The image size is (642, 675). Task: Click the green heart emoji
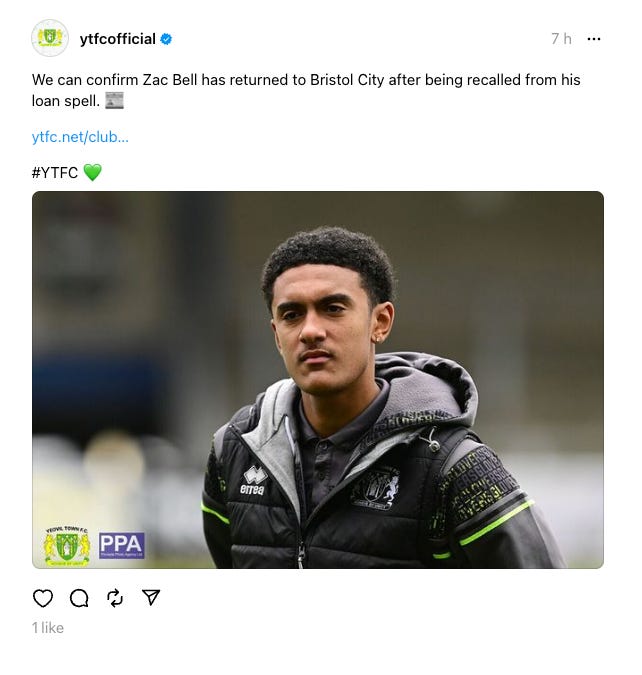pos(93,172)
